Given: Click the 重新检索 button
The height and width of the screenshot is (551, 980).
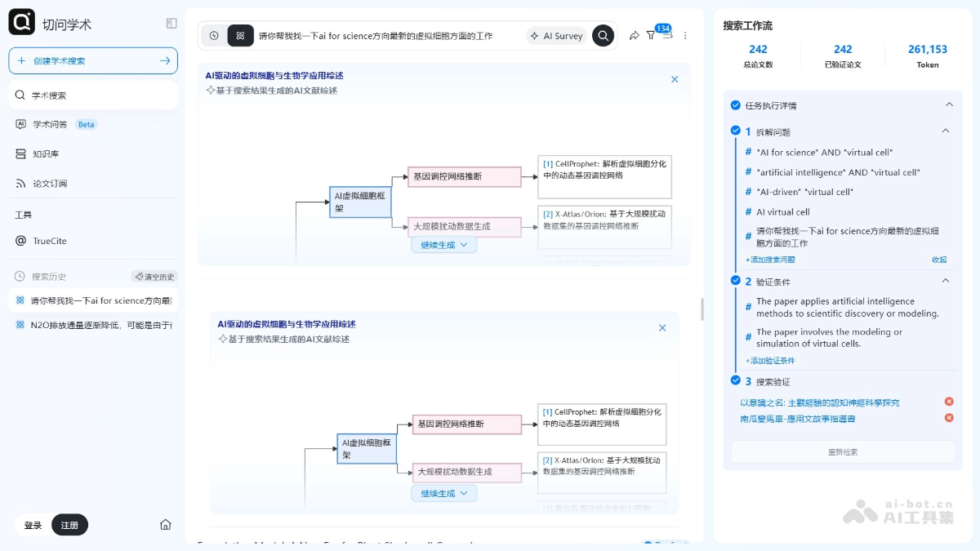Looking at the screenshot, I should (x=843, y=451).
